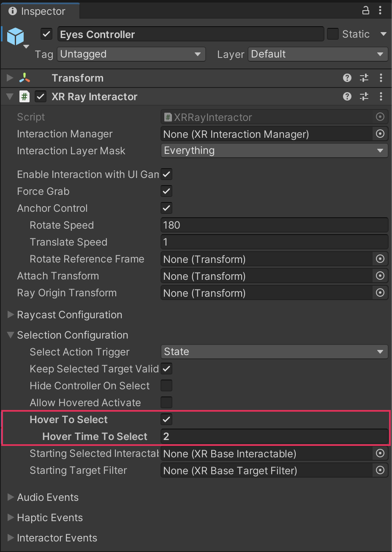
Task: Open Transform component's three-dot menu
Action: point(381,78)
